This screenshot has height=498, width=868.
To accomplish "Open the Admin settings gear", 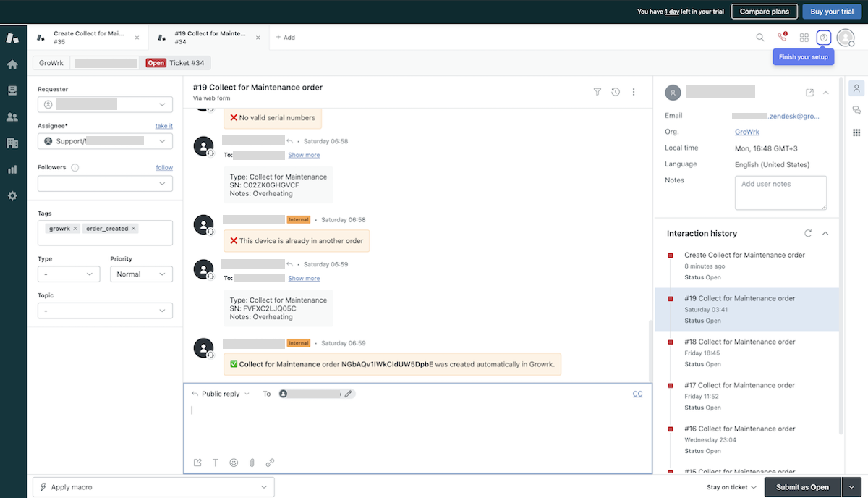I will point(12,195).
